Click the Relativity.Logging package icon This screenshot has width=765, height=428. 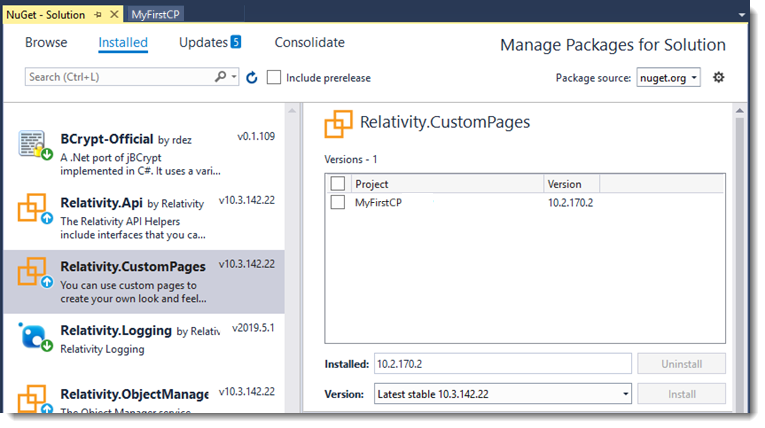[35, 337]
